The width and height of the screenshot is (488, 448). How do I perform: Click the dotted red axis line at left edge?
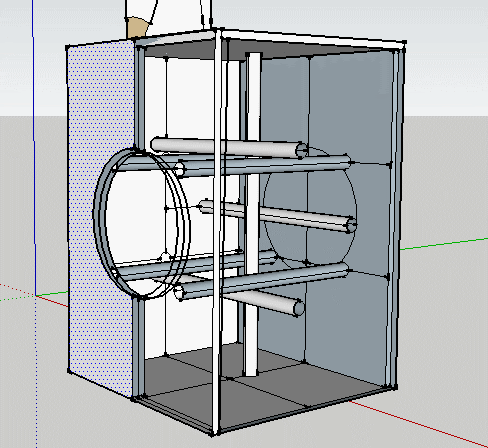(17, 289)
